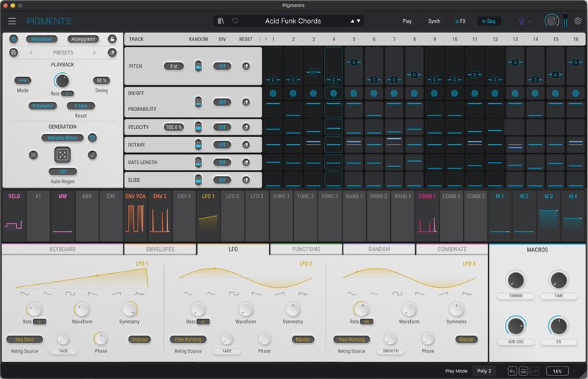This screenshot has height=379, width=588.
Task: Open the FUNCTIONS modulation tab
Action: pyautogui.click(x=306, y=249)
